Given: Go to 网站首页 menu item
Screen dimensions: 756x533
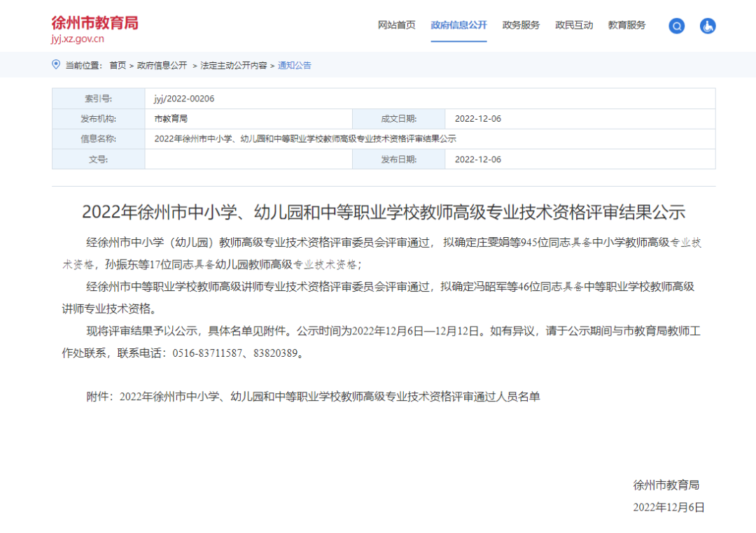Looking at the screenshot, I should pyautogui.click(x=396, y=25).
